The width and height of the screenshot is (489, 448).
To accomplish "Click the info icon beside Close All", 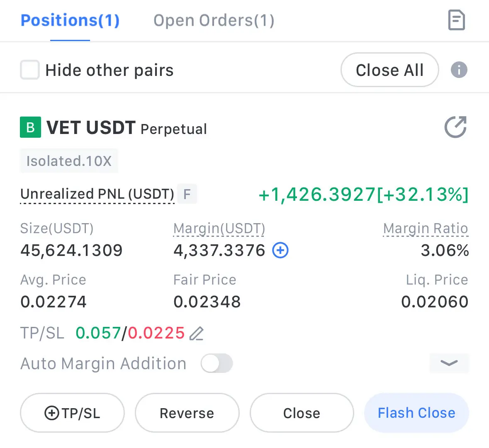I will coord(459,70).
